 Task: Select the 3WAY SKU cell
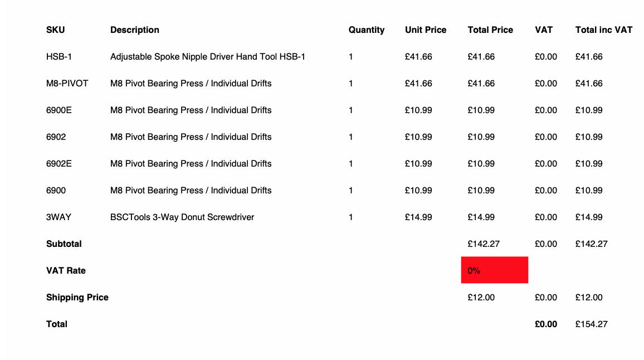[x=58, y=217]
